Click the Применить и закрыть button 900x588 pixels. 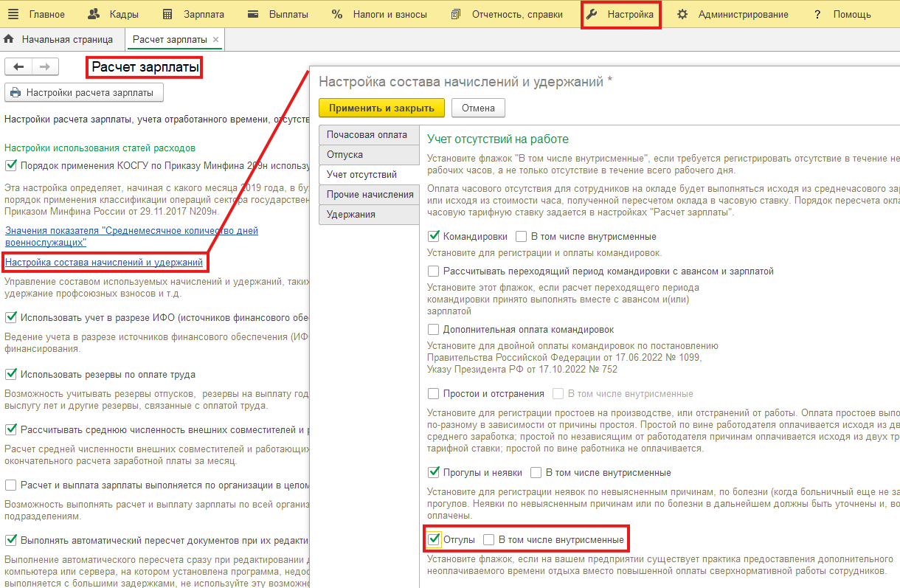click(x=381, y=108)
